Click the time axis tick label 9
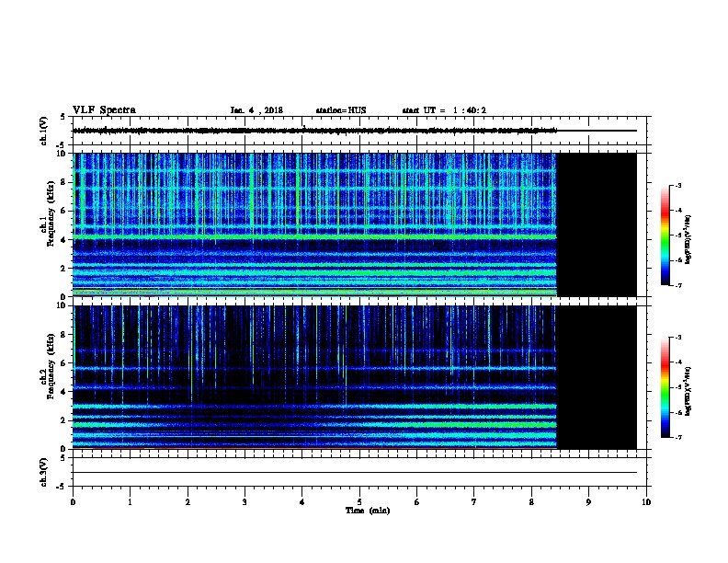Screen dimensions: 728x563 [x=588, y=502]
